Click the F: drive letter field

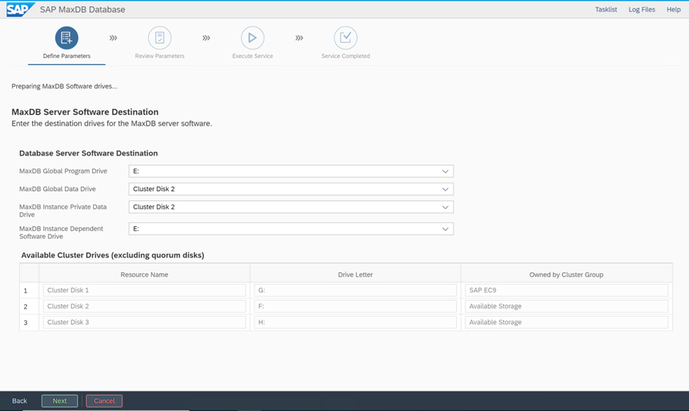click(355, 306)
